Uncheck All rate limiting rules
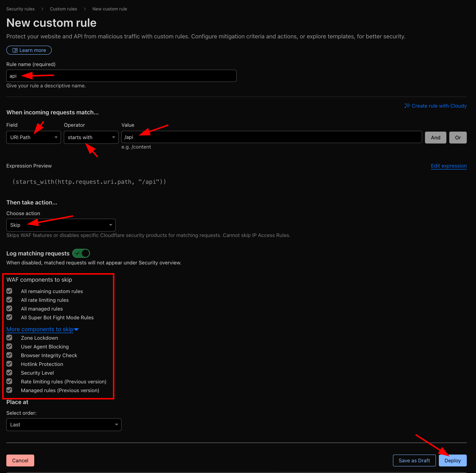Image resolution: width=476 pixels, height=473 pixels. coord(9,300)
